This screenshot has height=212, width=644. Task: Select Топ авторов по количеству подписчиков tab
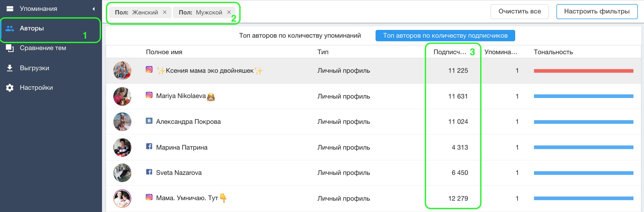pyautogui.click(x=445, y=36)
